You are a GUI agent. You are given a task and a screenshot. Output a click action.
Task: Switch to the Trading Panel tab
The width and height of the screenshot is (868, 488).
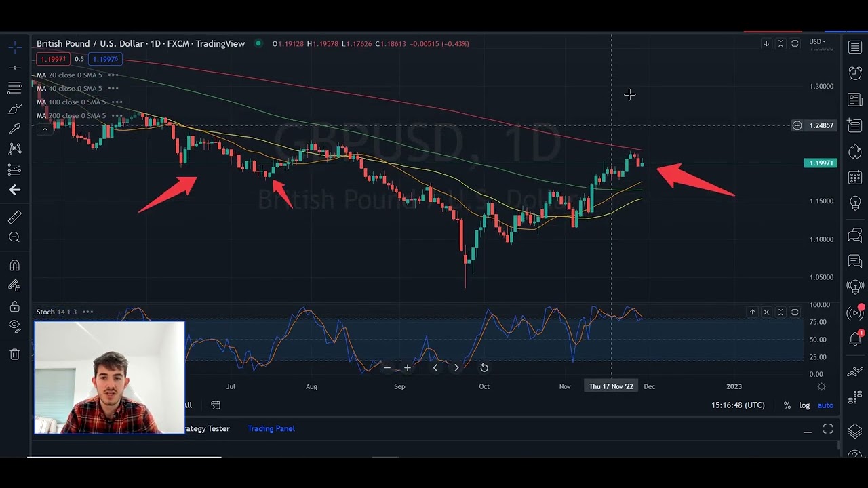click(x=271, y=428)
